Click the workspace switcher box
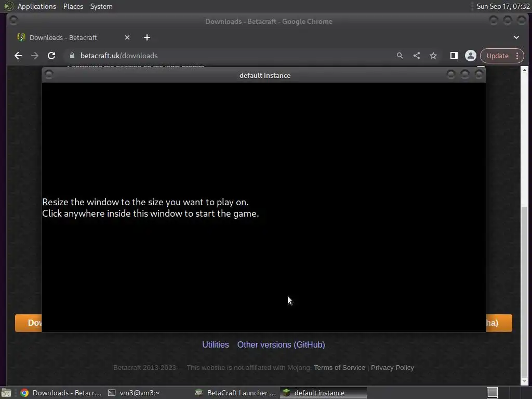The width and height of the screenshot is (532, 399). tap(492, 393)
